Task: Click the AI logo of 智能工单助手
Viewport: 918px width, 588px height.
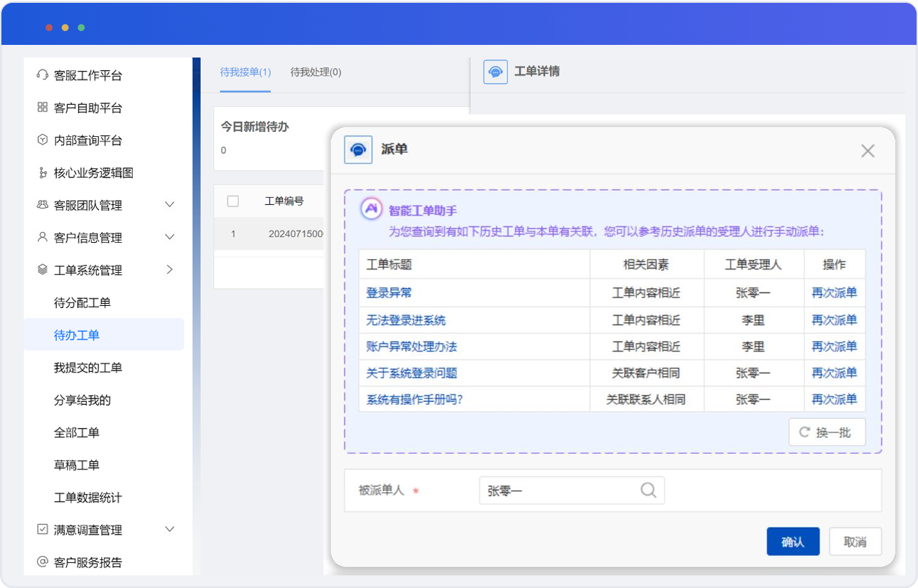Action: click(x=371, y=208)
